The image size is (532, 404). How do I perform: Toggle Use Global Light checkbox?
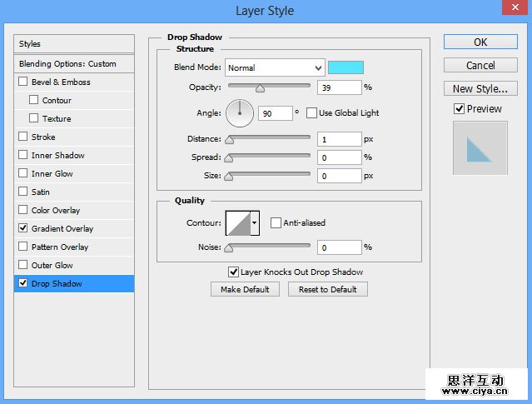[x=312, y=112]
